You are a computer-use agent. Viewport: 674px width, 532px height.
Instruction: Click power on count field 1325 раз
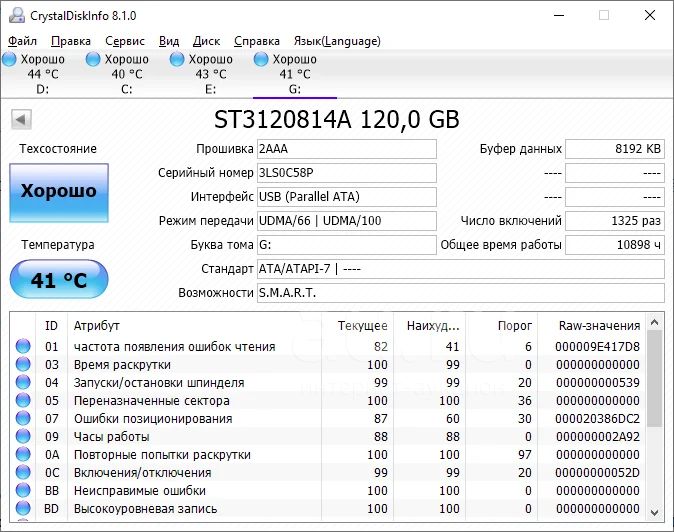[615, 221]
